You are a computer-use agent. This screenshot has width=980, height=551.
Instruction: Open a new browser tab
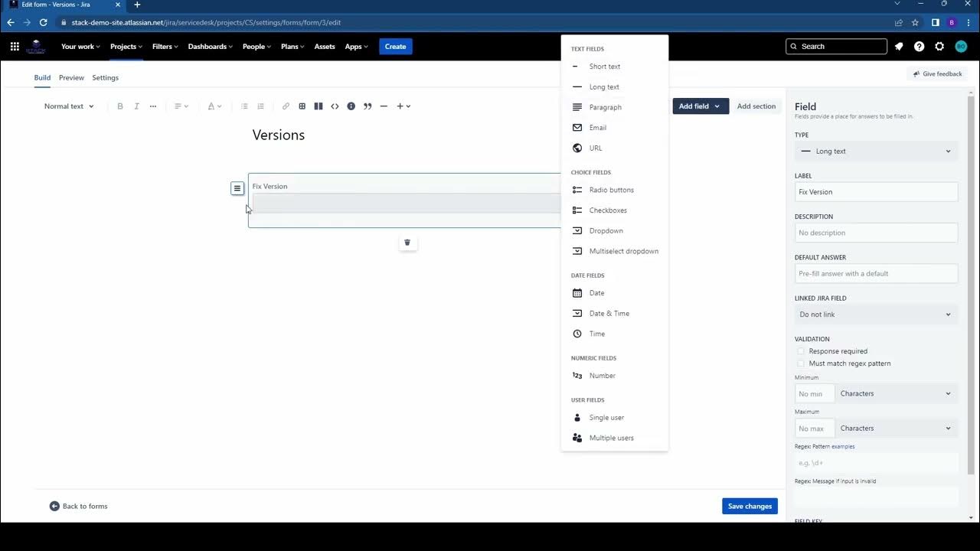point(137,5)
